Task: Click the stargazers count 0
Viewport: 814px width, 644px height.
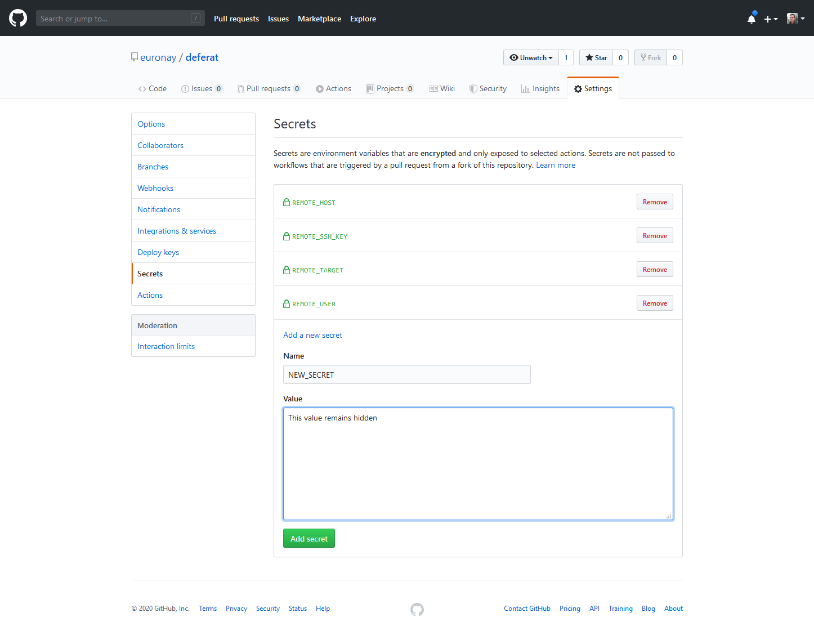Action: click(x=621, y=57)
